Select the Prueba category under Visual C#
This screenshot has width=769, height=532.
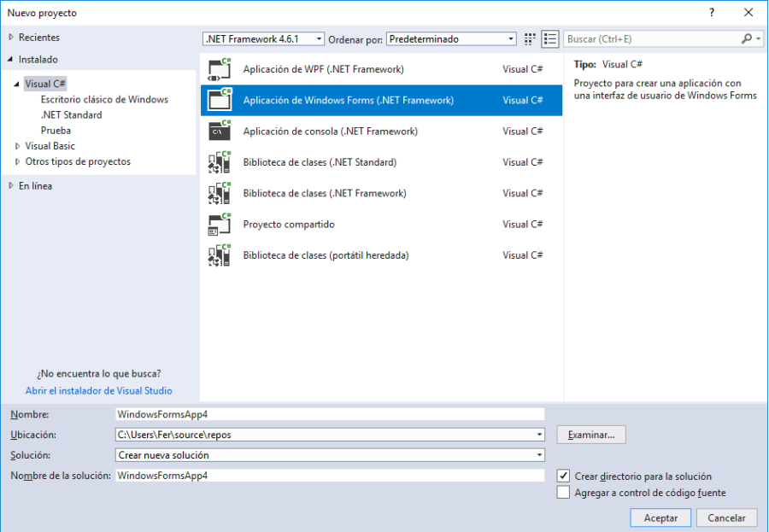pos(56,131)
